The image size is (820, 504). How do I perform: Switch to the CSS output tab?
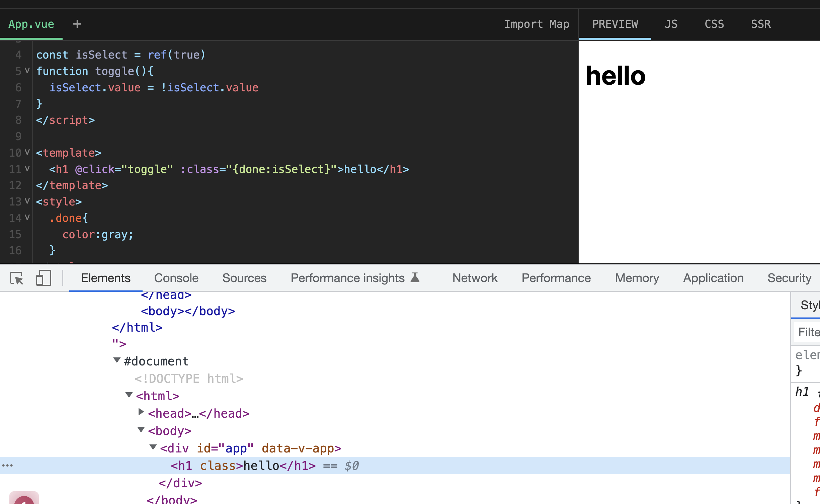click(x=714, y=24)
